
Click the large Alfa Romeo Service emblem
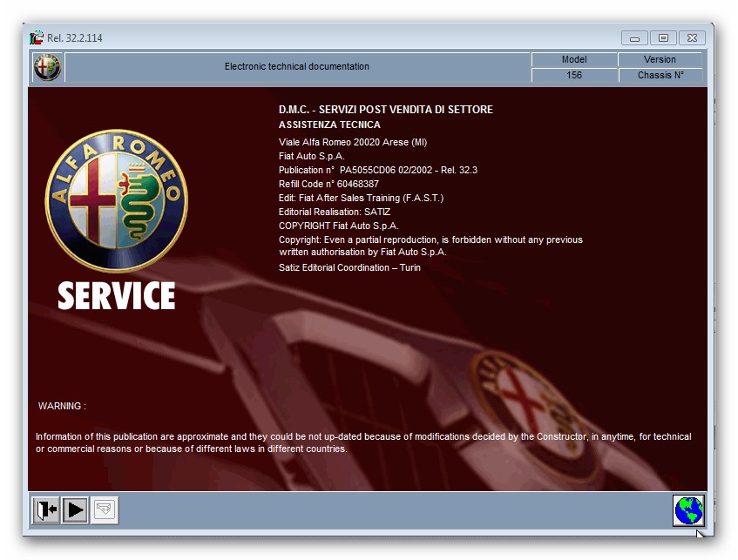pos(116,199)
